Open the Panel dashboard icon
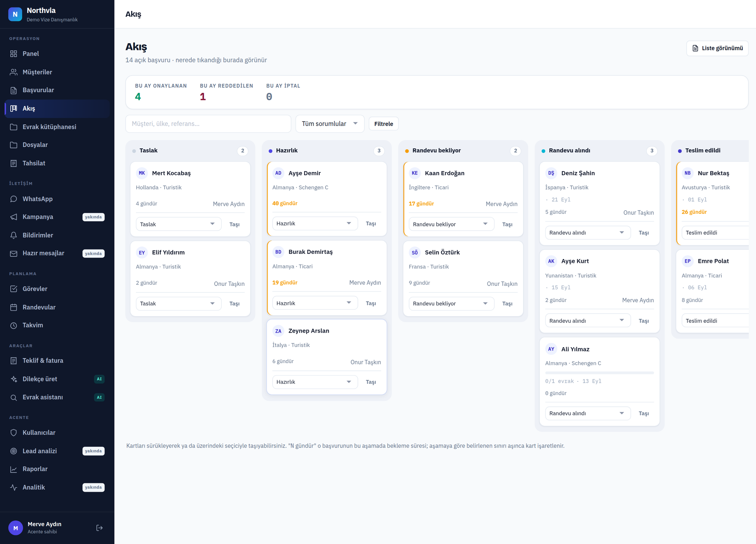 coord(14,54)
